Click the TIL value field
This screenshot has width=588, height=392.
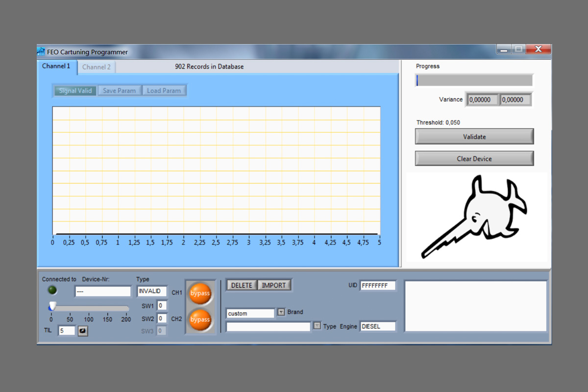67,331
